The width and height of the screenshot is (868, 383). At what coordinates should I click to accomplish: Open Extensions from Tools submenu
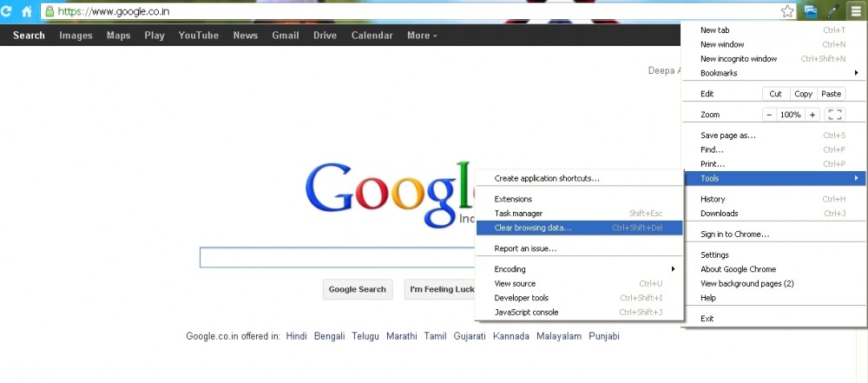(x=513, y=199)
